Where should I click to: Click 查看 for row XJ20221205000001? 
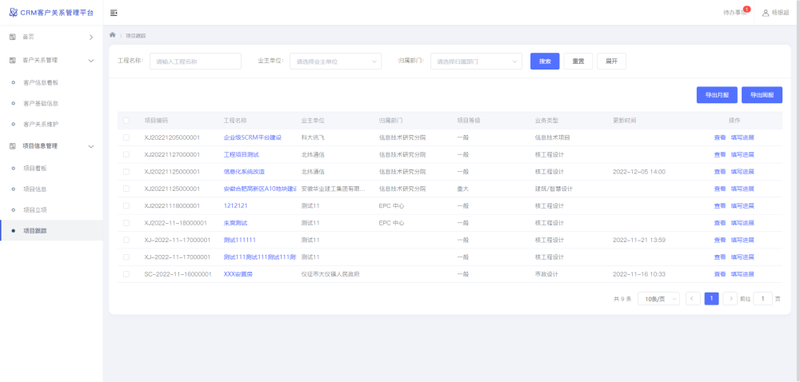719,137
